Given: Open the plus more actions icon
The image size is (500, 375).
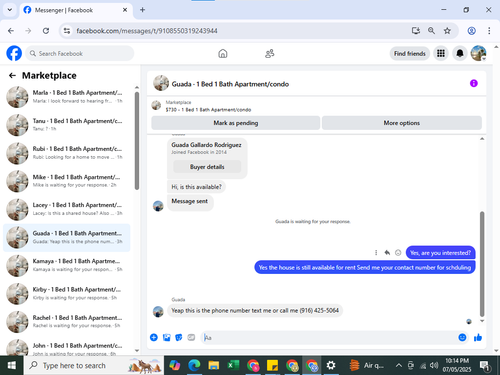Looking at the screenshot, I should (154, 337).
